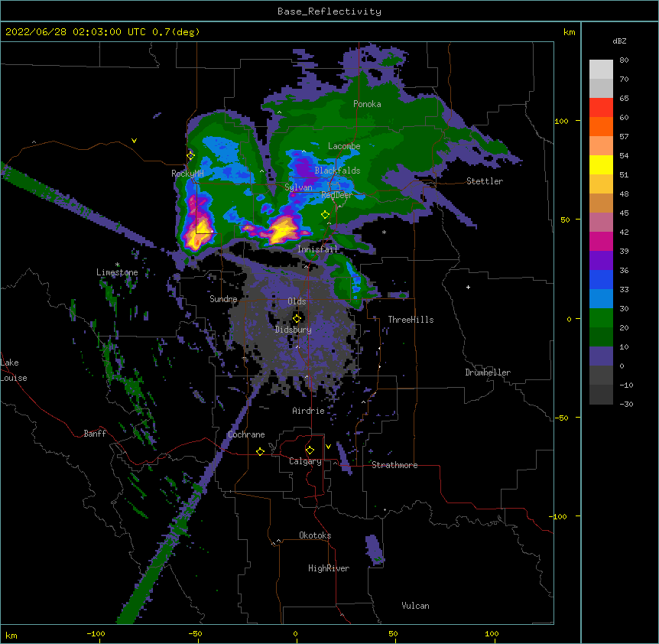Click the Blackfalds label on the map
Screen dimensions: 659x644
coord(337,171)
